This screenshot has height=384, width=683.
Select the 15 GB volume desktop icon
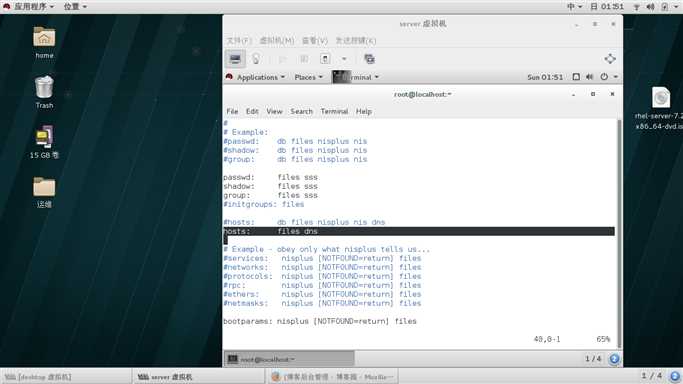pos(44,142)
